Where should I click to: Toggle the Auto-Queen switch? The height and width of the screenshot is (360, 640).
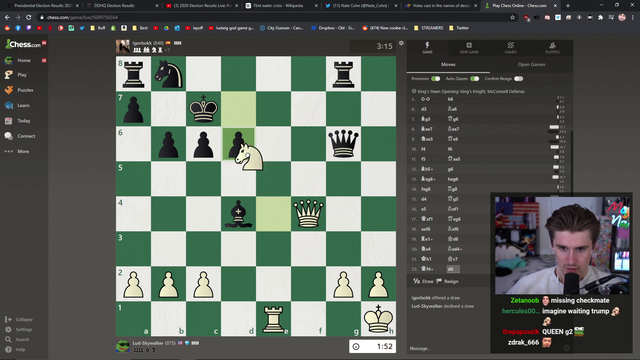tap(474, 79)
